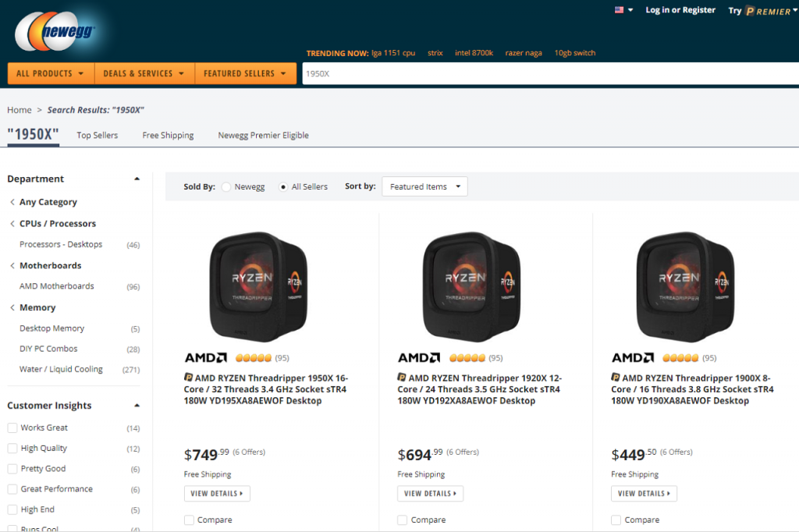Select the "1950X" results tab
Viewport: 799px width, 532px height.
click(33, 134)
